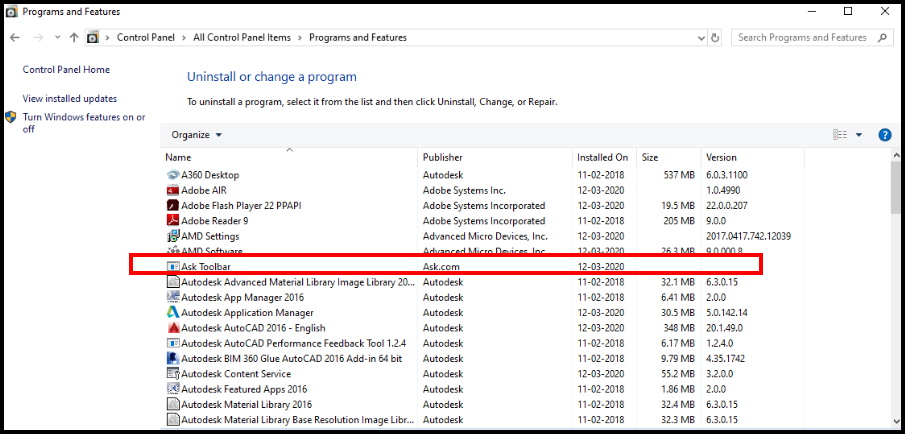Click the Autodesk Material Library Base Resolution icon

[173, 420]
